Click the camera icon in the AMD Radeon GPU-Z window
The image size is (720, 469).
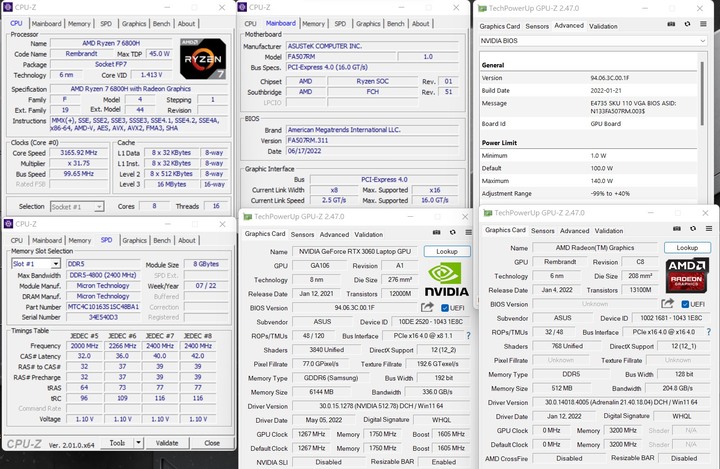677,228
